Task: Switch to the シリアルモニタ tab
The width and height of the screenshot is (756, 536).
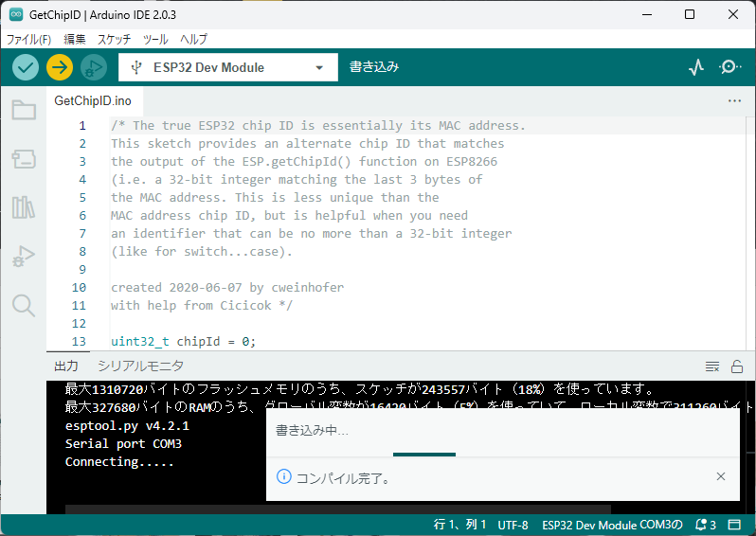Action: pos(141,366)
